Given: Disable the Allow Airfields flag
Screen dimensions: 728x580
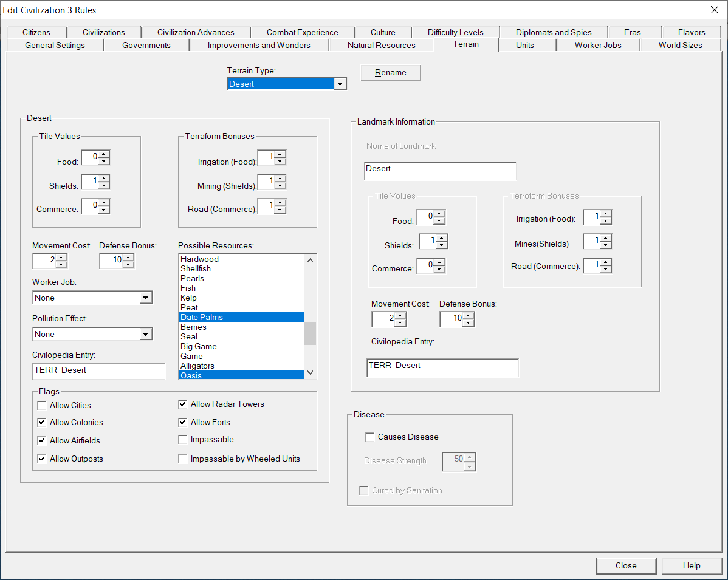Looking at the screenshot, I should click(x=42, y=440).
